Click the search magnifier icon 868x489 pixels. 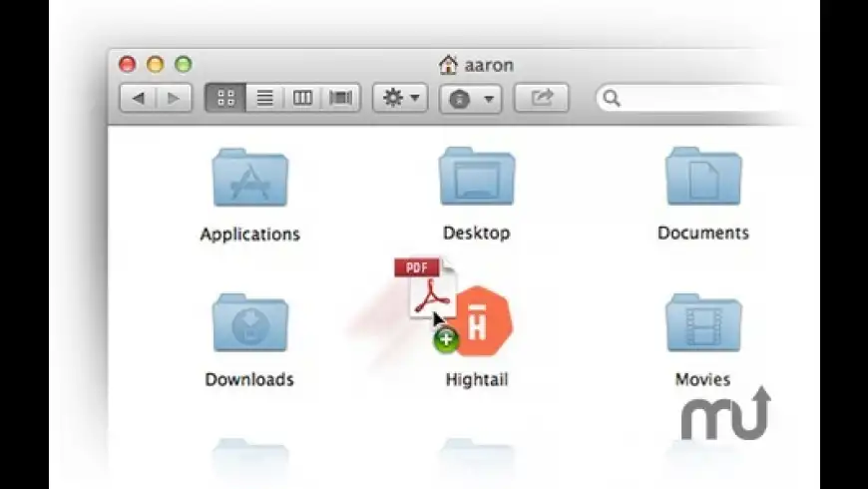(x=612, y=98)
